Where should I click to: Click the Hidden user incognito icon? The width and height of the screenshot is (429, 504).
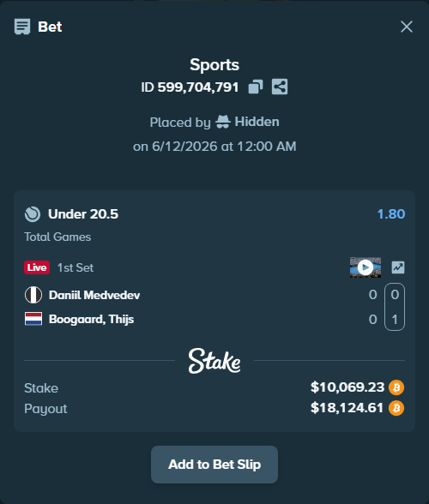coord(223,122)
